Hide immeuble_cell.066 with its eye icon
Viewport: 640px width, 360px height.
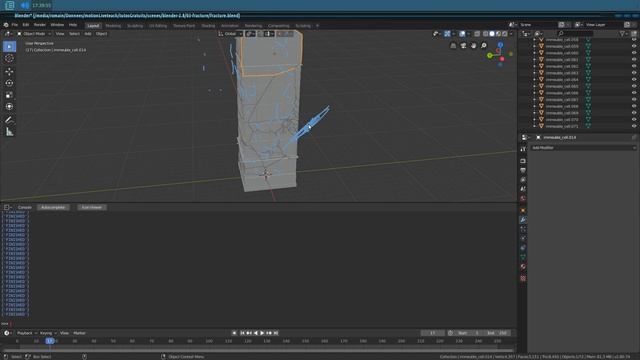pyautogui.click(x=634, y=93)
